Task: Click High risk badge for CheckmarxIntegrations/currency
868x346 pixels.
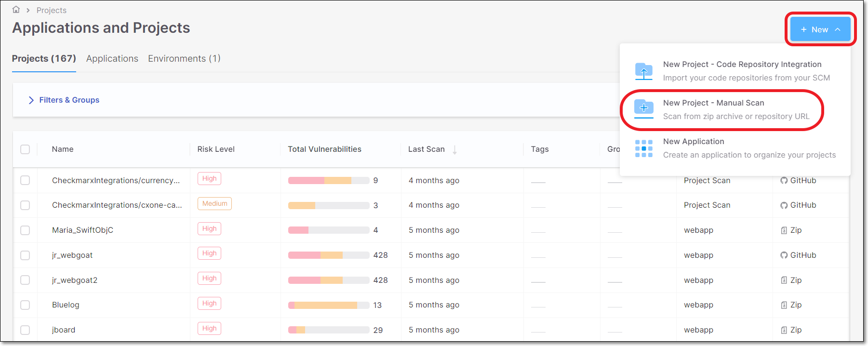Action: click(209, 179)
